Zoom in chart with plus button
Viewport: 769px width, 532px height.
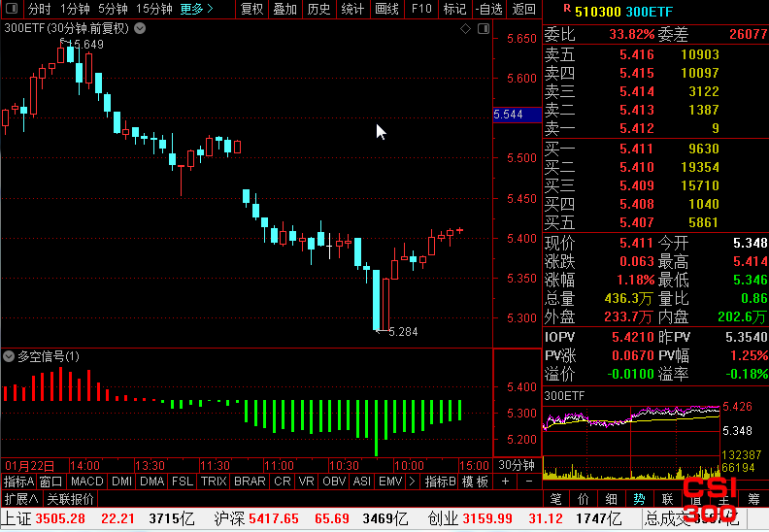pos(505,482)
